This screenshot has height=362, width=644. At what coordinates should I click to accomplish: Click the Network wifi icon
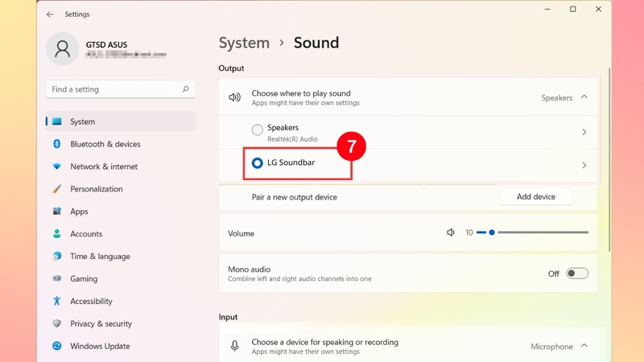[x=56, y=167]
